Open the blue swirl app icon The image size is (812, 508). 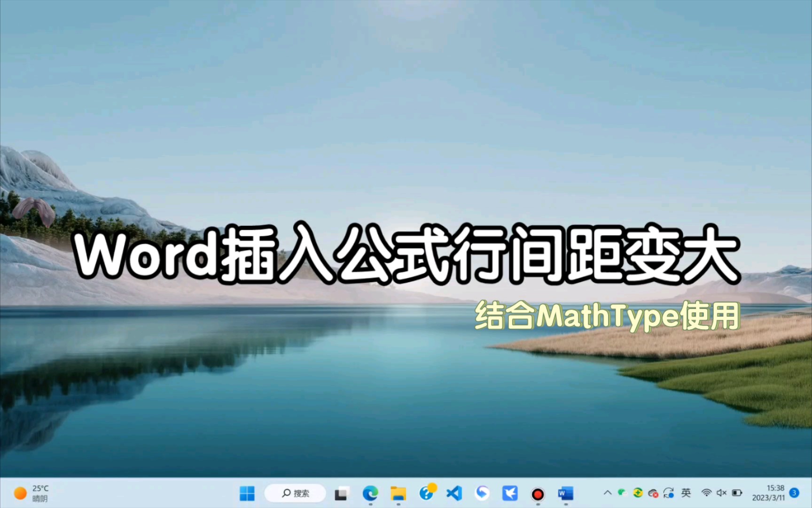[x=482, y=493]
